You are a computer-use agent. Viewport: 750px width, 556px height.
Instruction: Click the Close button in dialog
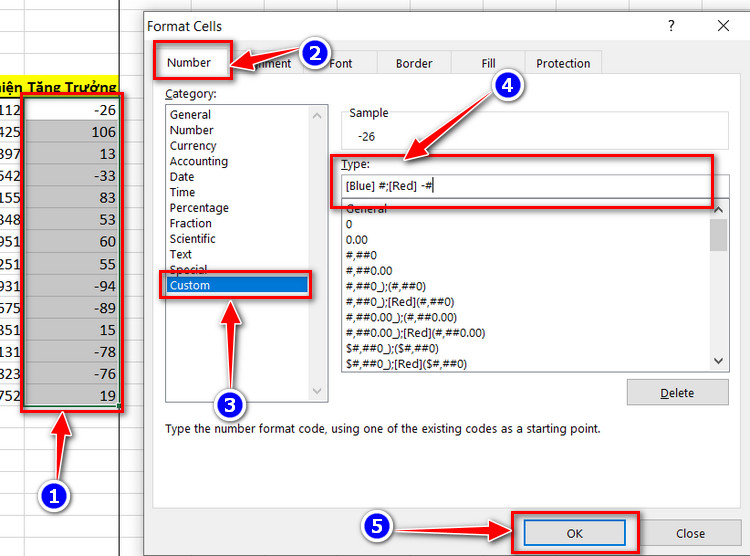pyautogui.click(x=690, y=533)
